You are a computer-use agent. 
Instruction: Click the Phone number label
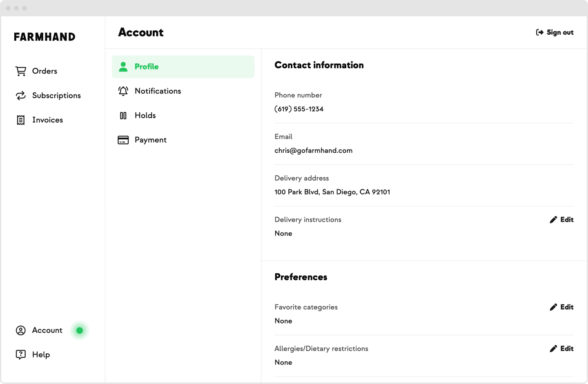298,95
